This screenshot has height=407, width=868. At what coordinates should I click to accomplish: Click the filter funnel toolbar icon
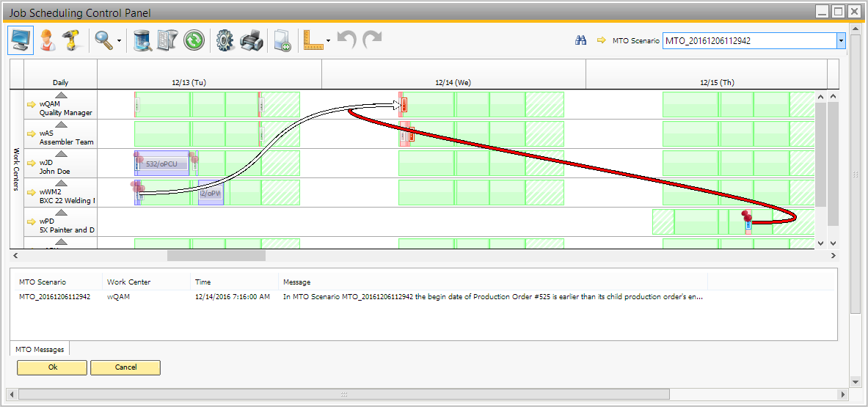tap(168, 40)
